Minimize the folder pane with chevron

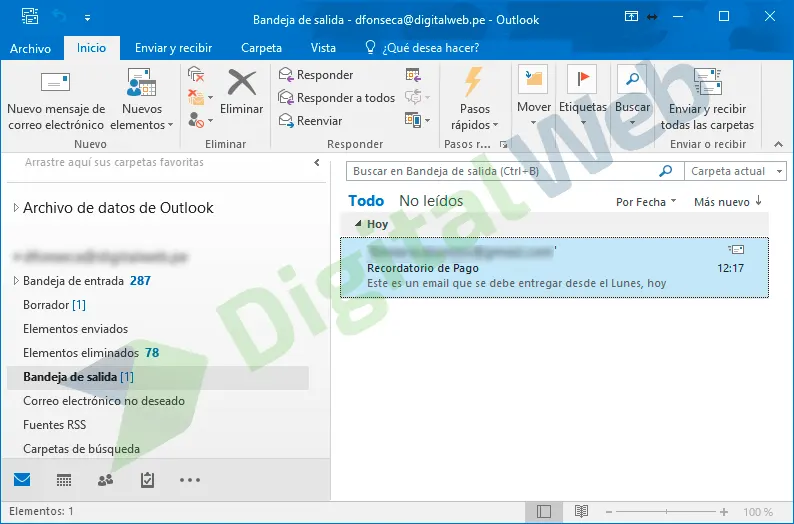(317, 163)
